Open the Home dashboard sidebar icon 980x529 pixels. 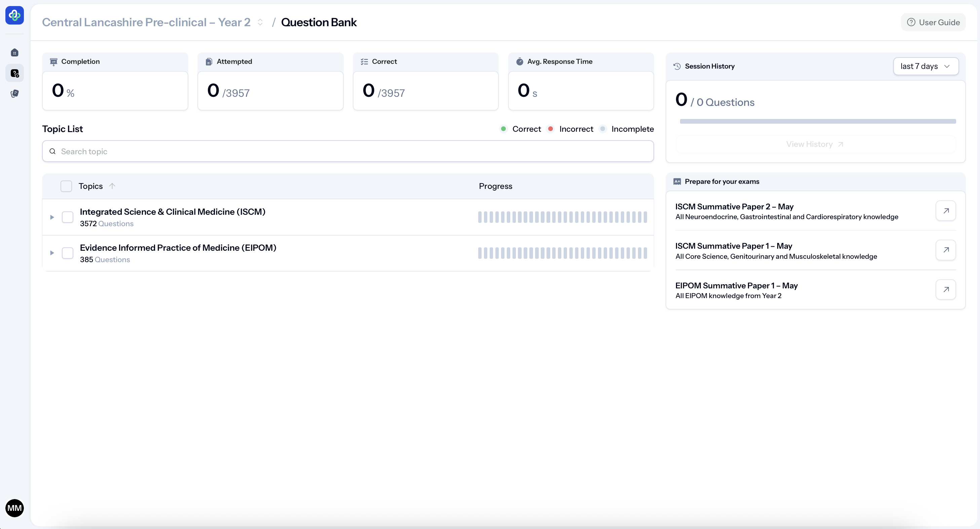(x=14, y=52)
